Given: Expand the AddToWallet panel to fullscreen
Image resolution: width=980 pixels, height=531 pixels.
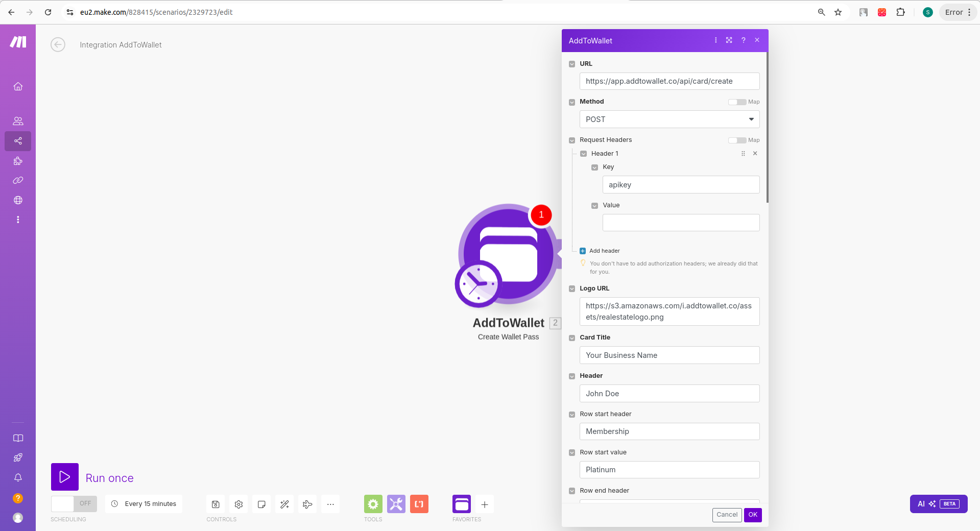Looking at the screenshot, I should click(x=729, y=40).
